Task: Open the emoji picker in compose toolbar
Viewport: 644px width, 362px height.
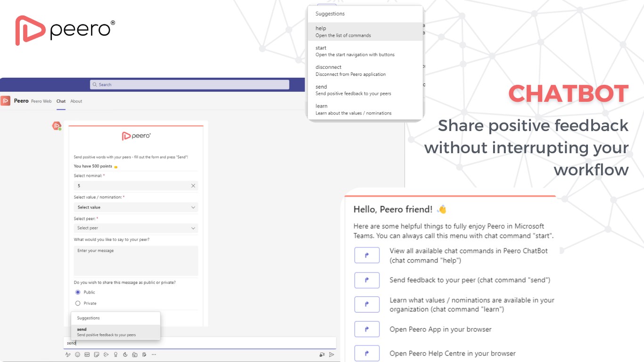Action: [77, 354]
